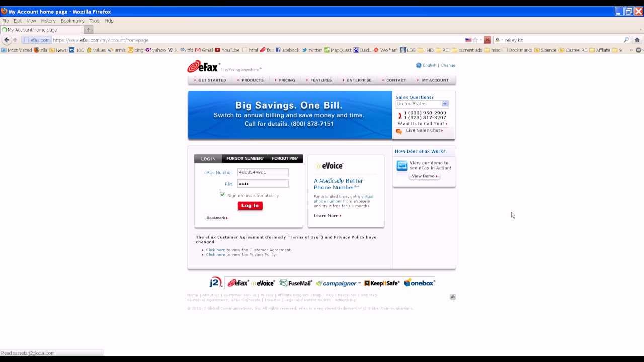Open the Bookmarks menu
This screenshot has width=644, height=362.
pos(72,21)
